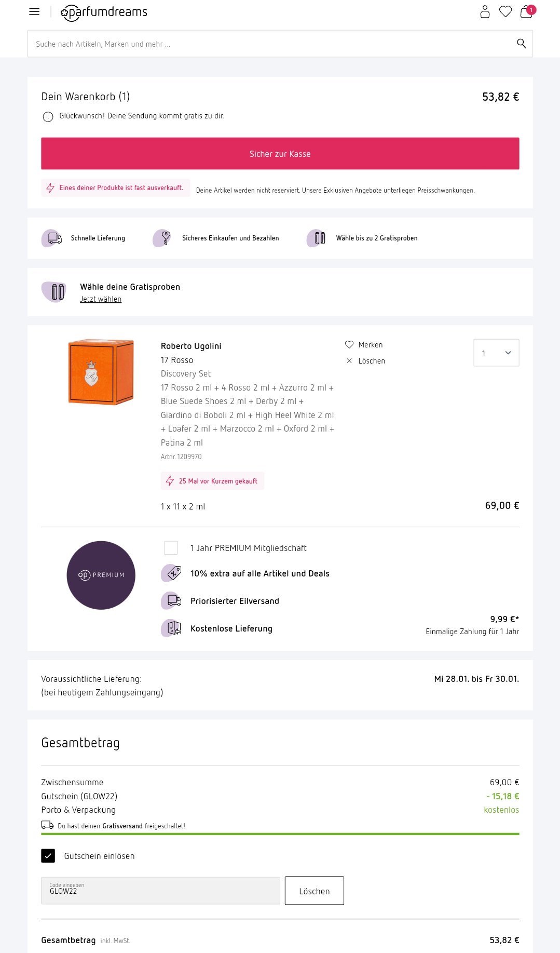Screen dimensions: 560x953
Task: Click the Löschen button next to coupon code
Action: point(314,891)
